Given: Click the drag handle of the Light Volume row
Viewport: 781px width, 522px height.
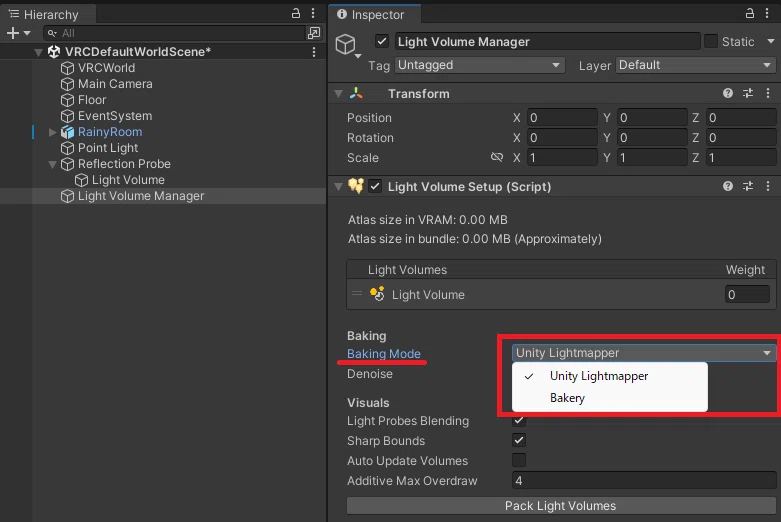Looking at the screenshot, I should point(357,293).
